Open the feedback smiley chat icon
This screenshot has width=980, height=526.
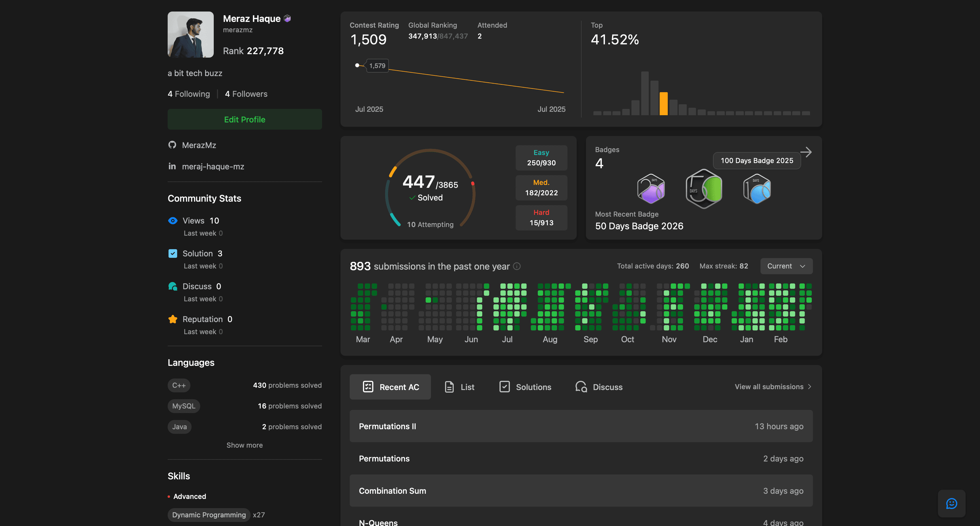click(x=951, y=504)
